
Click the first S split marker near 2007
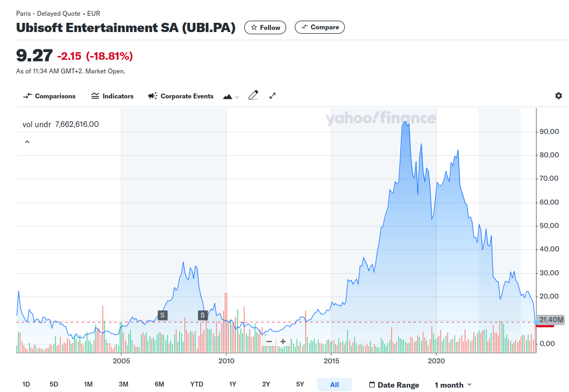163,315
